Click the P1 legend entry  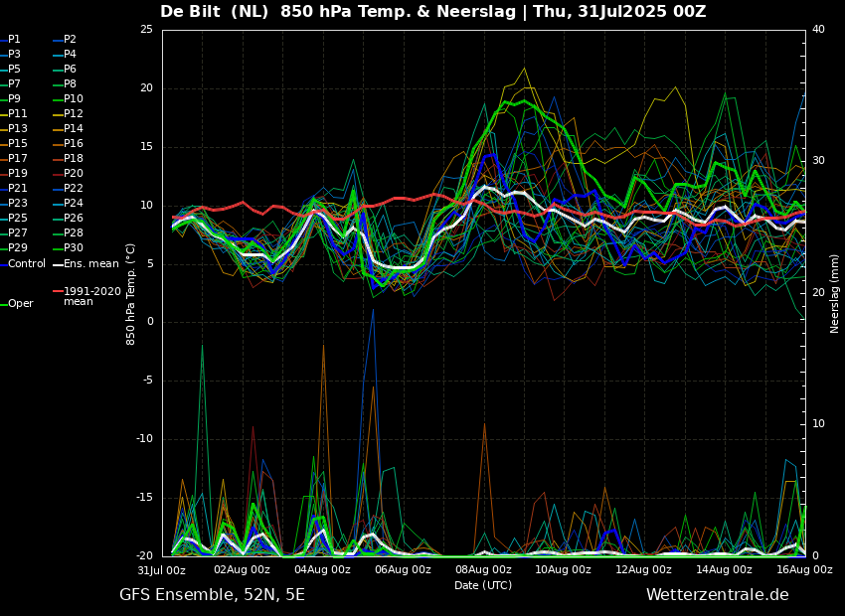pyautogui.click(x=15, y=40)
